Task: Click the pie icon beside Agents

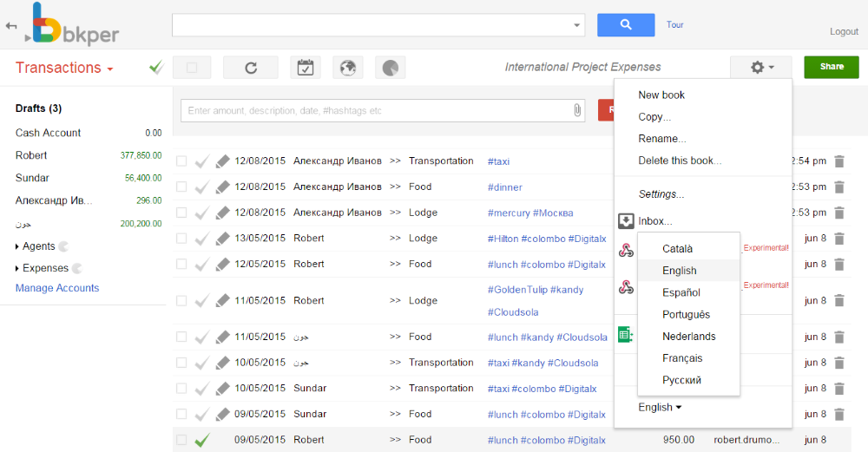Action: point(63,246)
